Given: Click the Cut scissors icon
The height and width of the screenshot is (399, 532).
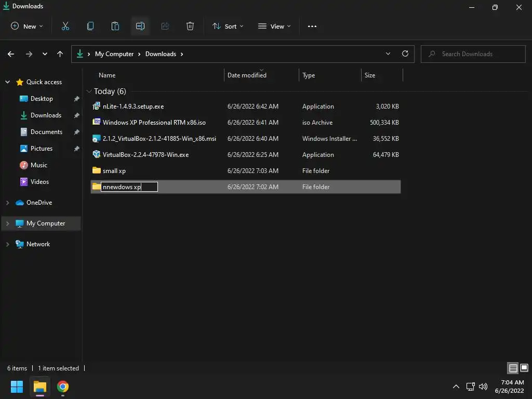Looking at the screenshot, I should click(65, 26).
